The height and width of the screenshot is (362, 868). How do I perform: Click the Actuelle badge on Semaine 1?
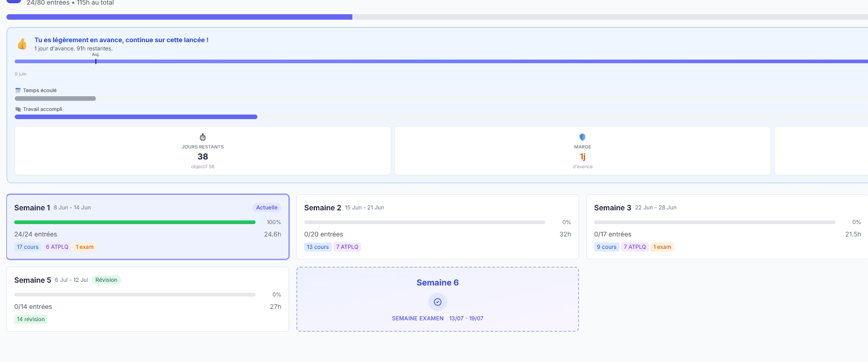coord(267,208)
